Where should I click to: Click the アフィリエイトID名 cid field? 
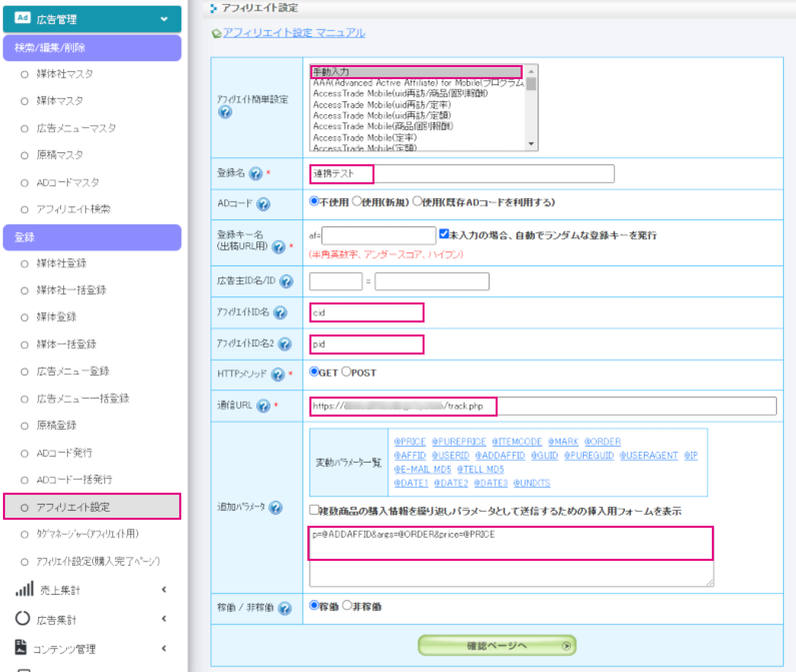(x=367, y=313)
